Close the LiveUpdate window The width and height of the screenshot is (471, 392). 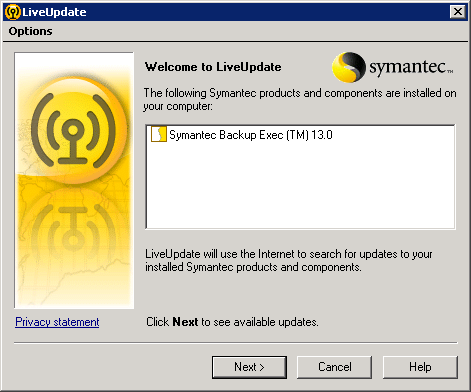coord(458,12)
